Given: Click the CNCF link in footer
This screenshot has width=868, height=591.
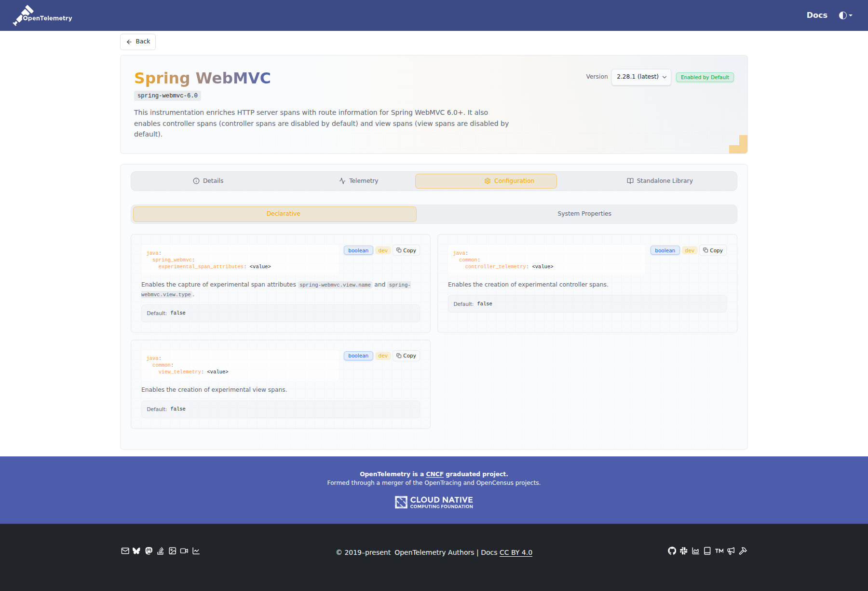Looking at the screenshot, I should pyautogui.click(x=434, y=474).
